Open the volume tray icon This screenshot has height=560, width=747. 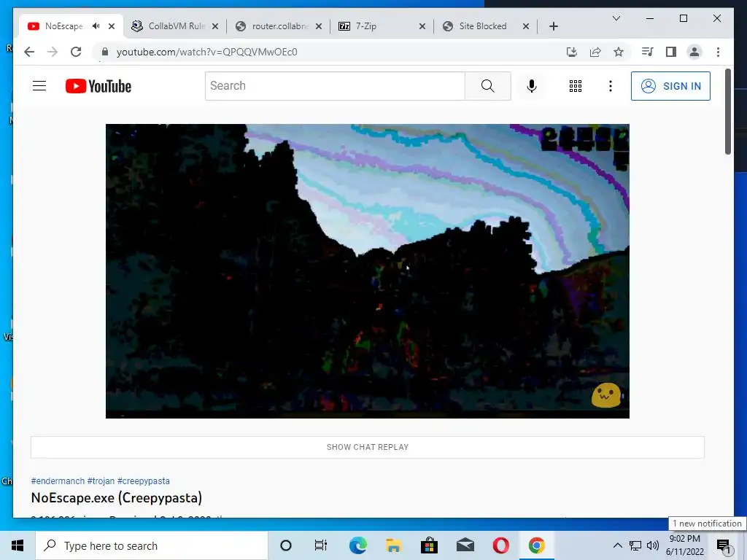(653, 545)
